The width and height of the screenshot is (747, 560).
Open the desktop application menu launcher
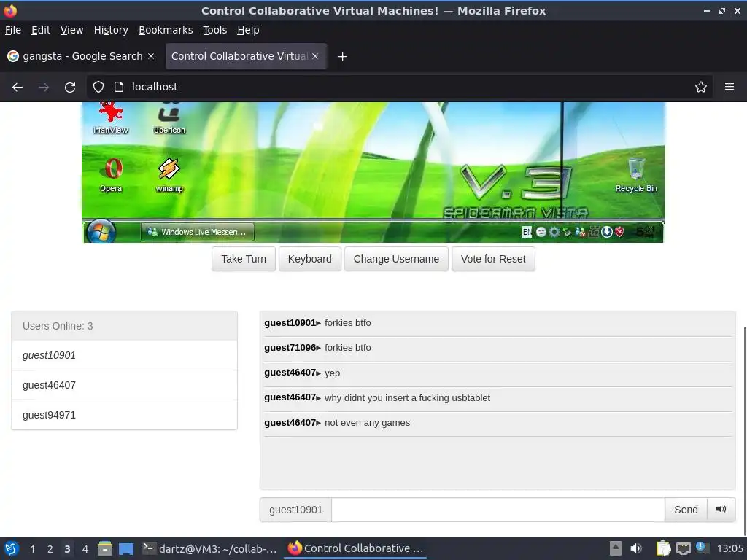click(12, 548)
